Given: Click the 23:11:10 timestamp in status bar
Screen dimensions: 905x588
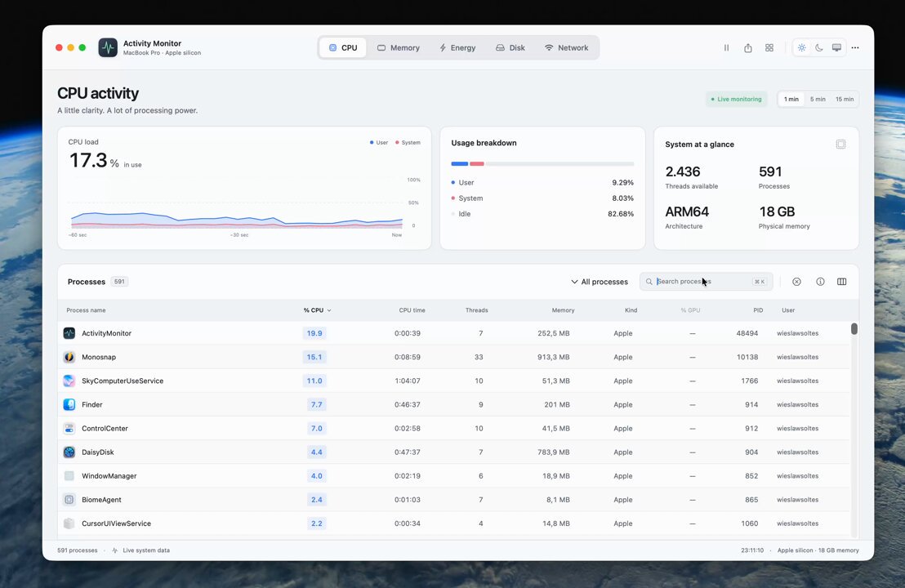Looking at the screenshot, I should [x=752, y=550].
